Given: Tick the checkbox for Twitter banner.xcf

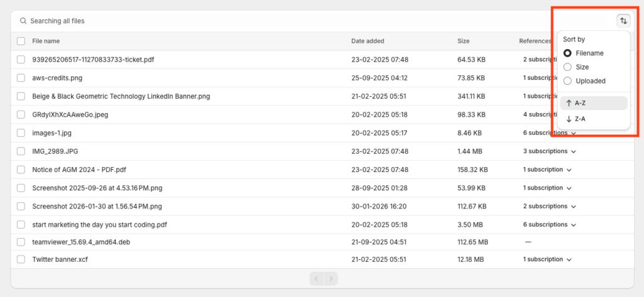Looking at the screenshot, I should point(21,259).
